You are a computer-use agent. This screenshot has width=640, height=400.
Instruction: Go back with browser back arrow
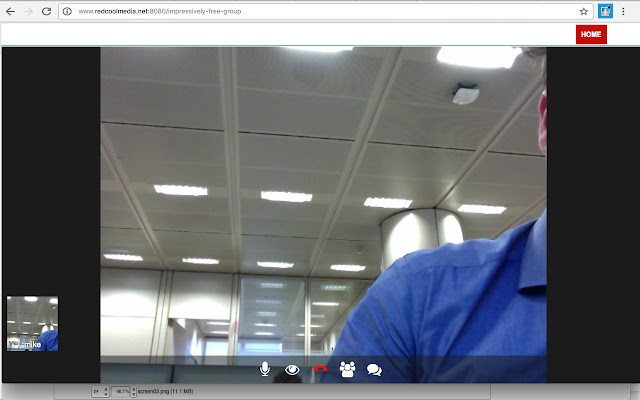pyautogui.click(x=10, y=11)
